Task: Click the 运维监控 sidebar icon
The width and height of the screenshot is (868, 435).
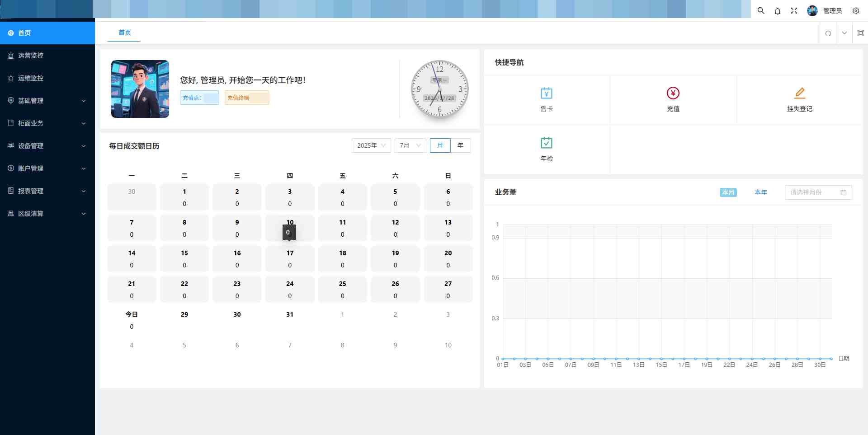Action: coord(11,78)
